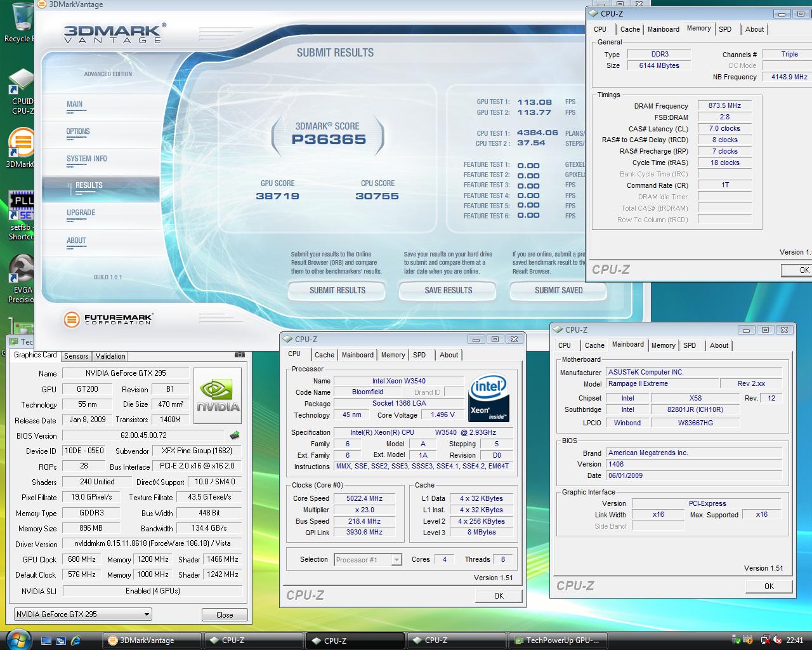Click the Futuremark Corporation logo
812x650 pixels.
108,319
